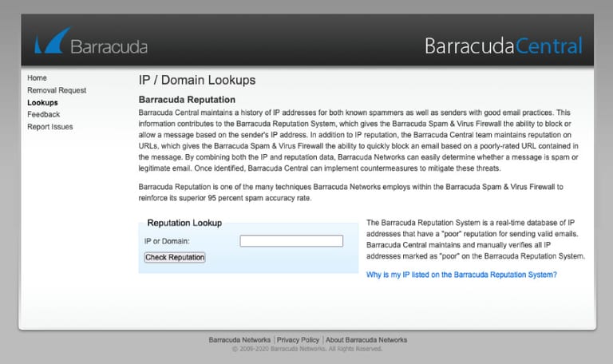Image resolution: width=613 pixels, height=364 pixels.
Task: Open the Feedback page from the sidebar
Action: tap(43, 115)
